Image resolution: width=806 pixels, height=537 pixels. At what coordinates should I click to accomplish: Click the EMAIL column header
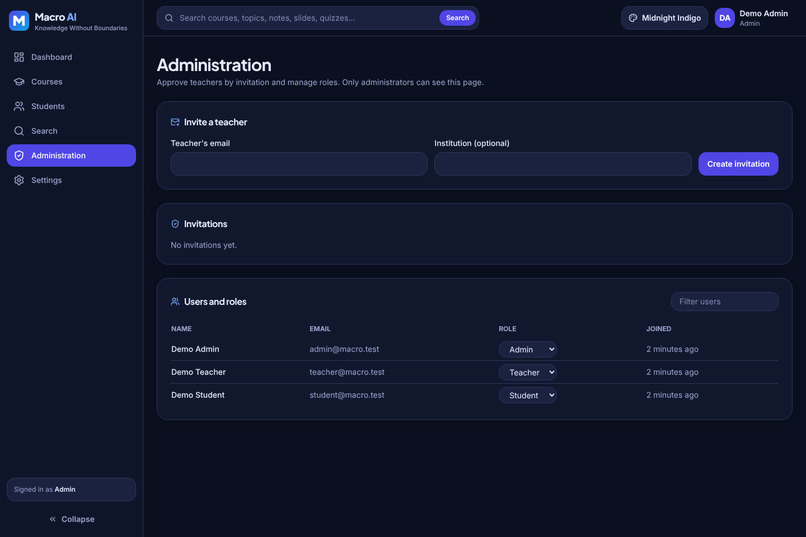(x=320, y=329)
